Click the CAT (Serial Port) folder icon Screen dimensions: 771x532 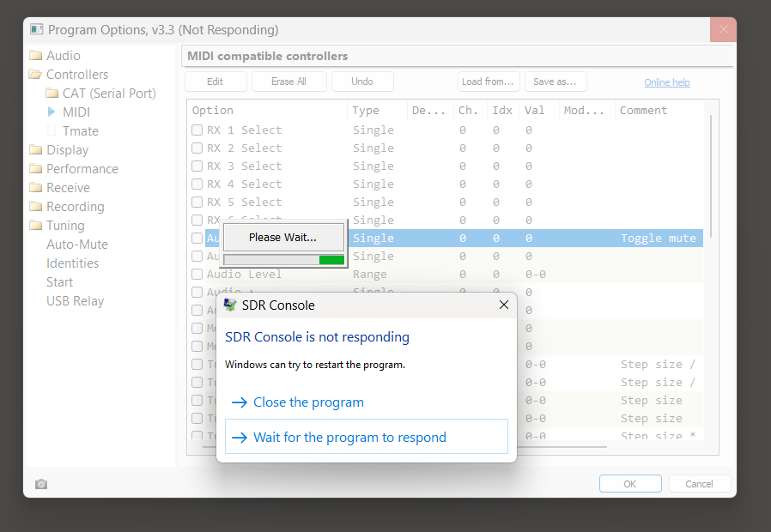tap(52, 94)
